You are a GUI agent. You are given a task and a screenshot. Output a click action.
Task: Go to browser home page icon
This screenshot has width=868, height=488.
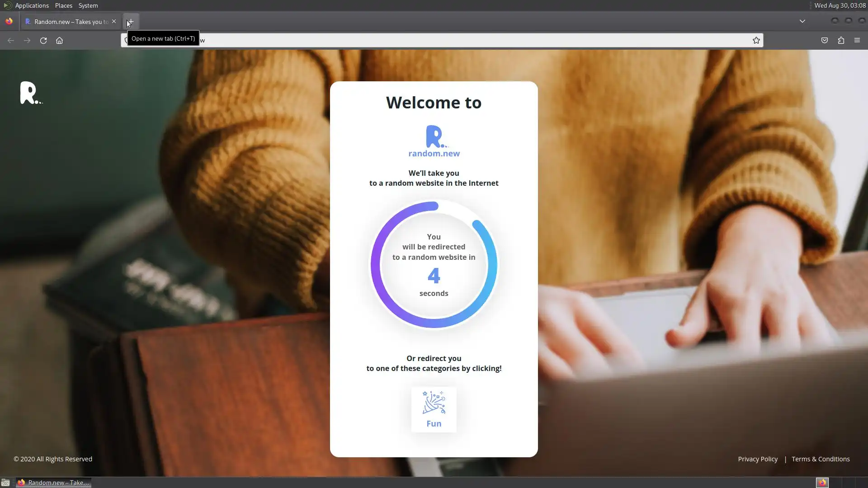(59, 41)
